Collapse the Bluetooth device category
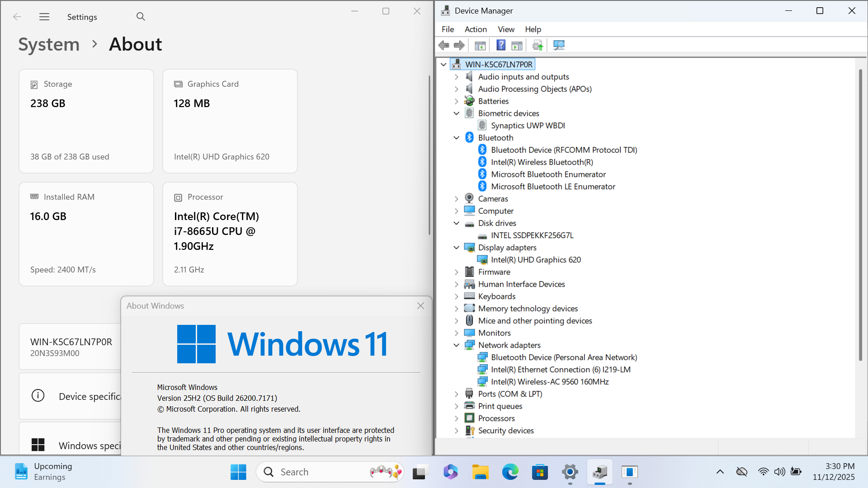 (457, 138)
